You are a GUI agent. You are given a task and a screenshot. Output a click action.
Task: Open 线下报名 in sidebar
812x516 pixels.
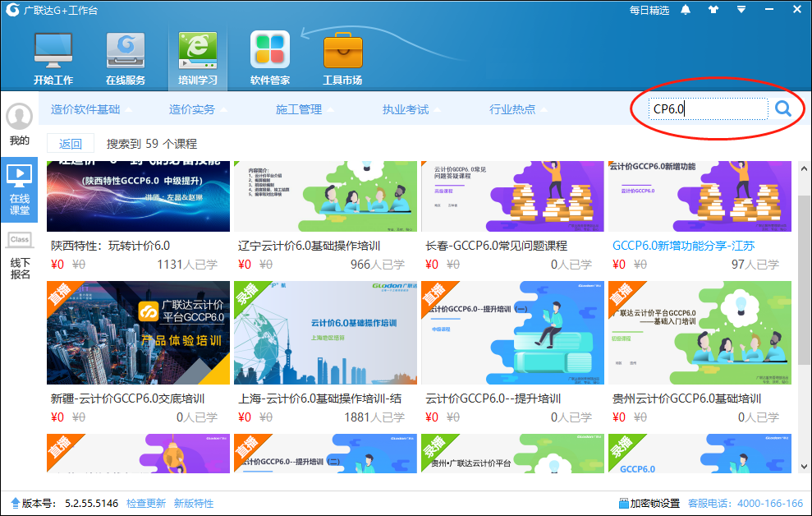20,255
